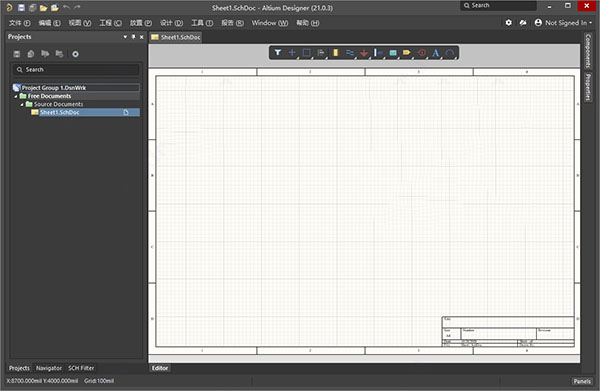
Task: Switch to the Navigator tab
Action: [49, 368]
